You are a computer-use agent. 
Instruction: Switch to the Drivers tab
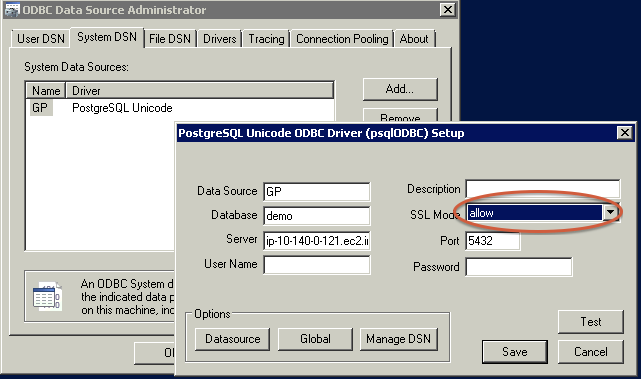coord(220,39)
